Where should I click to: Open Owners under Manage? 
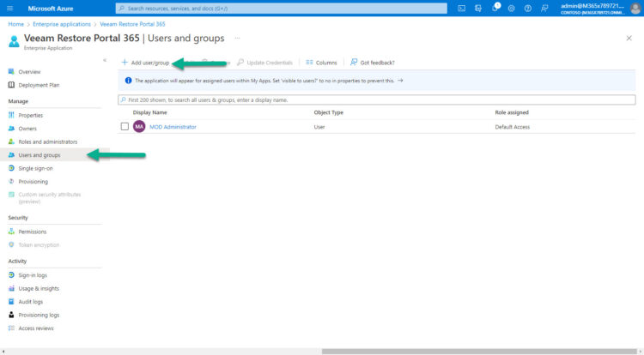coord(27,129)
